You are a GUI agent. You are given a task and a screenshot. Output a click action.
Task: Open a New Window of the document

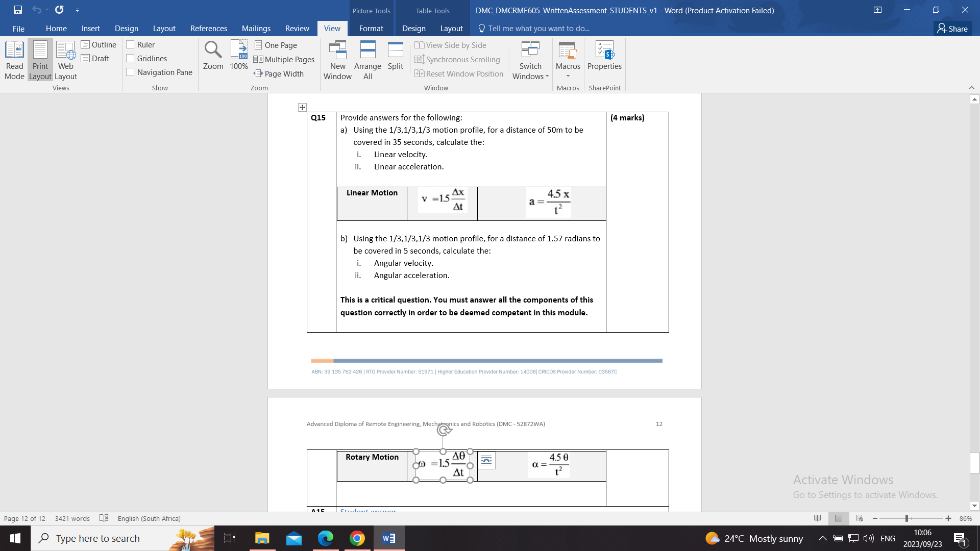[x=337, y=60]
